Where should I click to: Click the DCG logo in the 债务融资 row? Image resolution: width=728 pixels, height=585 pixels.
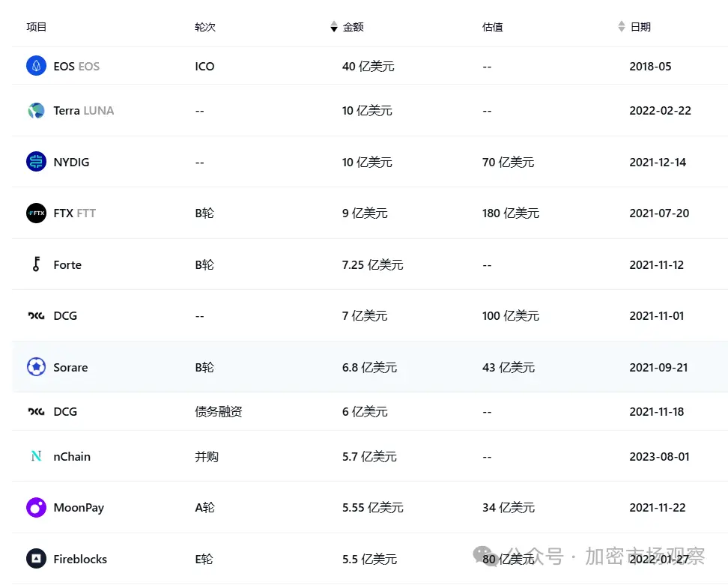[36, 411]
